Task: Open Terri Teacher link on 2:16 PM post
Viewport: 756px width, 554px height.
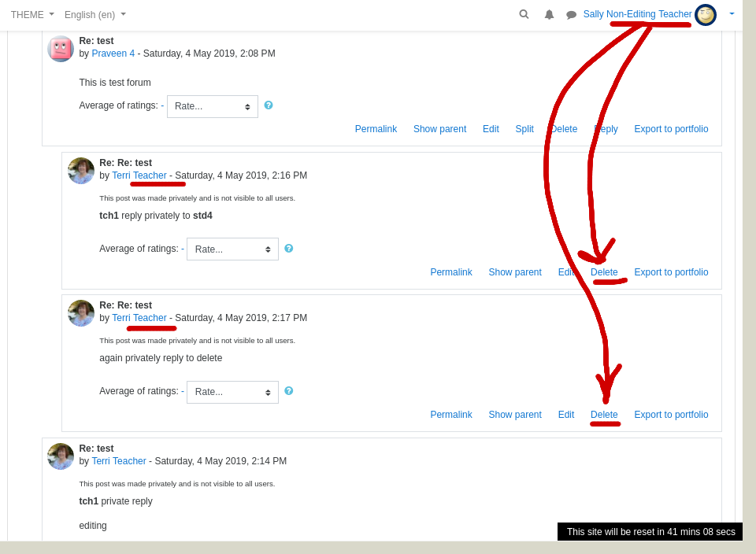Action: click(x=139, y=175)
